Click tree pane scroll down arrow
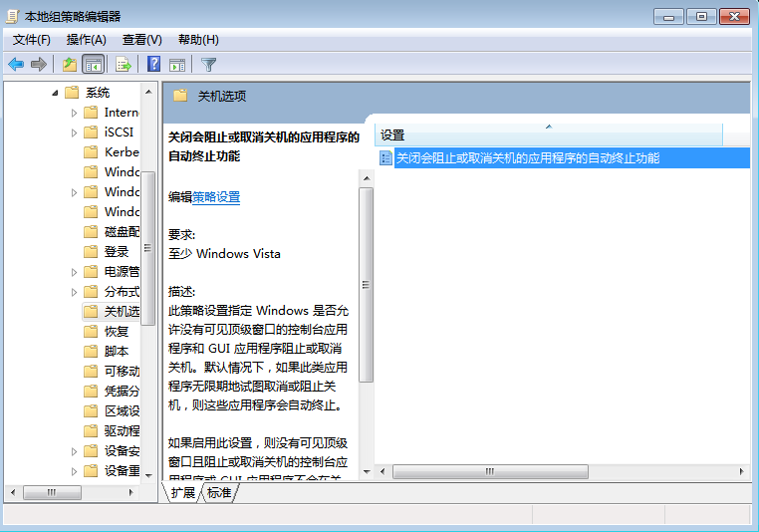The width and height of the screenshot is (759, 532). pyautogui.click(x=148, y=475)
